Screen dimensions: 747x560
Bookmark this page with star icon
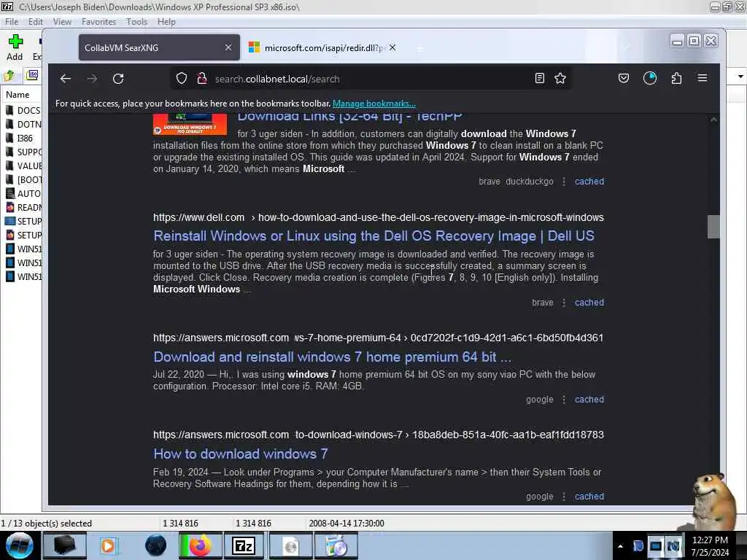coord(560,78)
